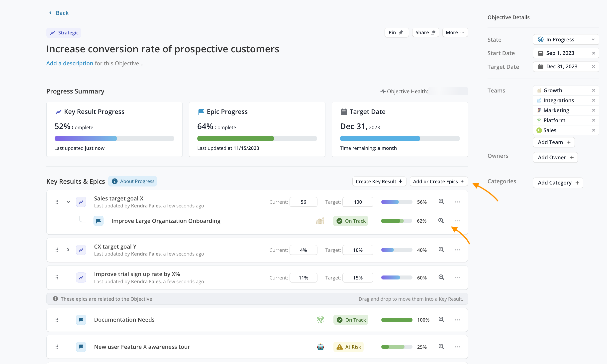Clear the Start Date Sep 1, 2023
Viewport: 607px width, 364px height.
(593, 53)
